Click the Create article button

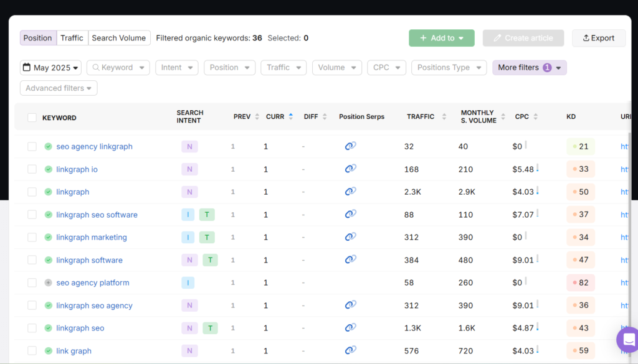click(523, 38)
